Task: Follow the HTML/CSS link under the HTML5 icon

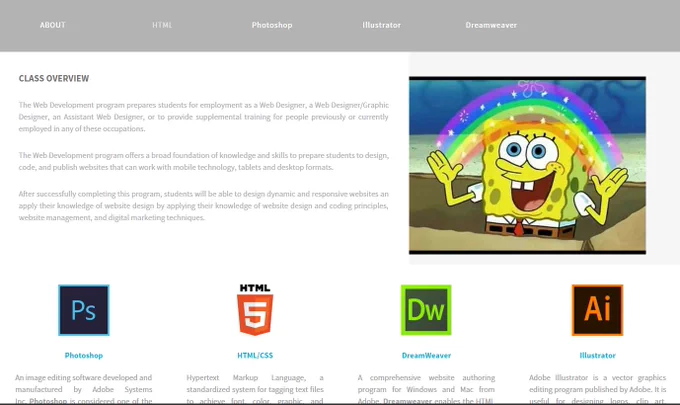Action: 255,355
